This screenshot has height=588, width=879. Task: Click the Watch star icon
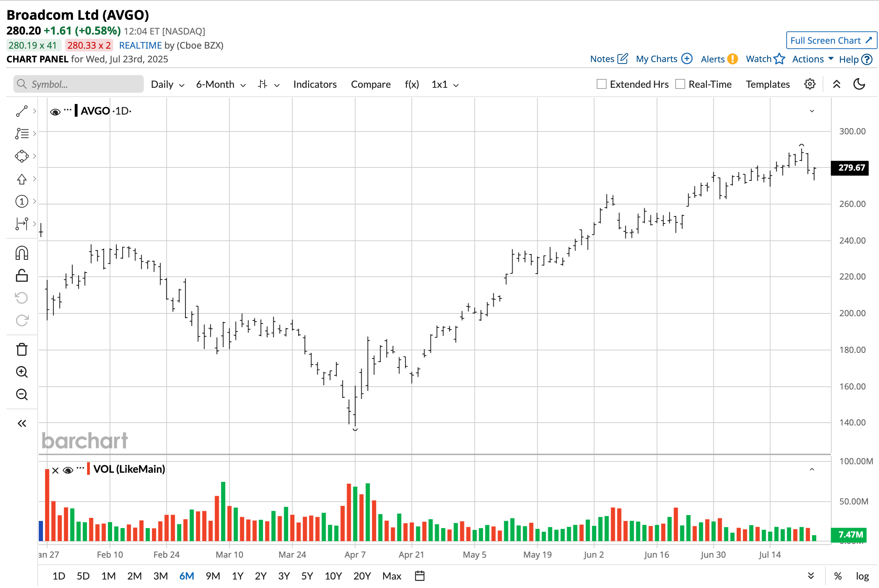(x=779, y=59)
